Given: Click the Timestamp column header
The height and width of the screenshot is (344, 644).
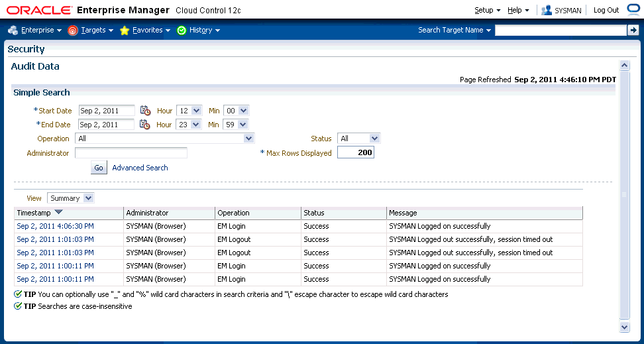Looking at the screenshot, I should [x=69, y=213].
